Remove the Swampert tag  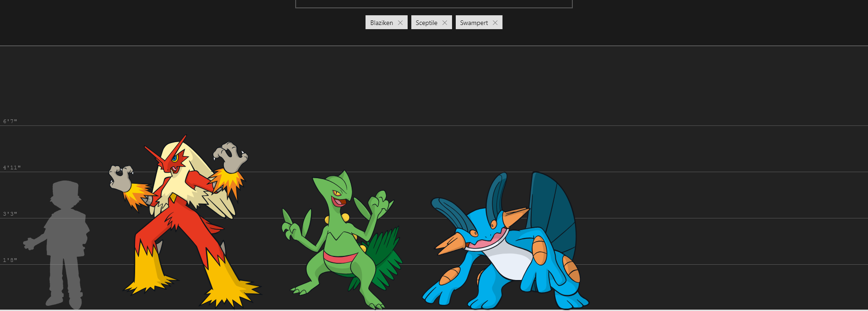[x=495, y=23]
